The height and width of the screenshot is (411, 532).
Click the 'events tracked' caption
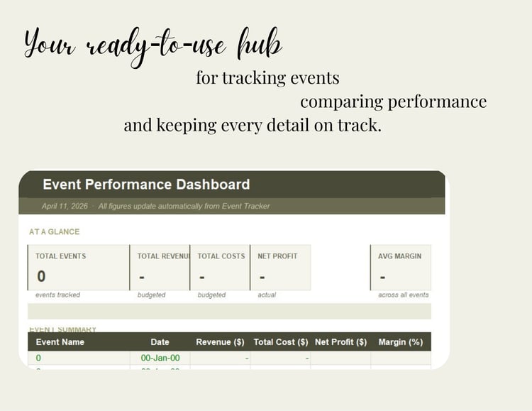[x=58, y=295]
